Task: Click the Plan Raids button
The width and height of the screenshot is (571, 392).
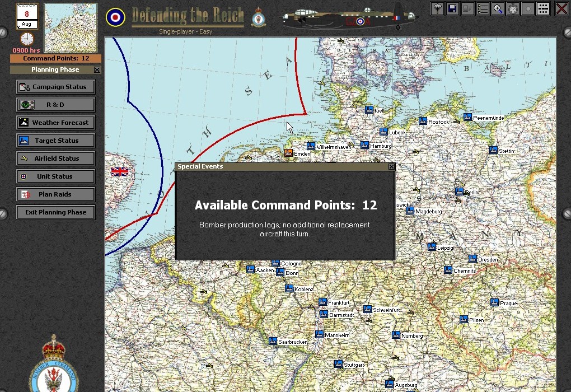Action: tap(56, 194)
